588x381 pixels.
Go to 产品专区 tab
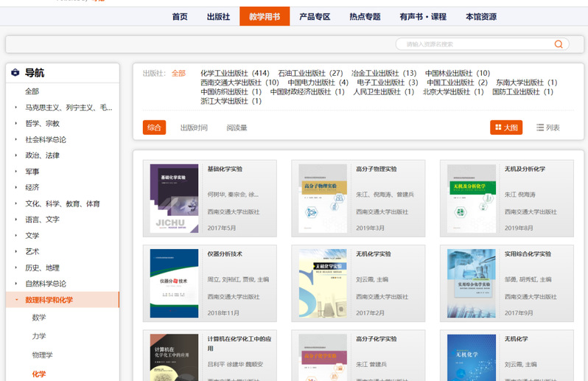tap(315, 16)
